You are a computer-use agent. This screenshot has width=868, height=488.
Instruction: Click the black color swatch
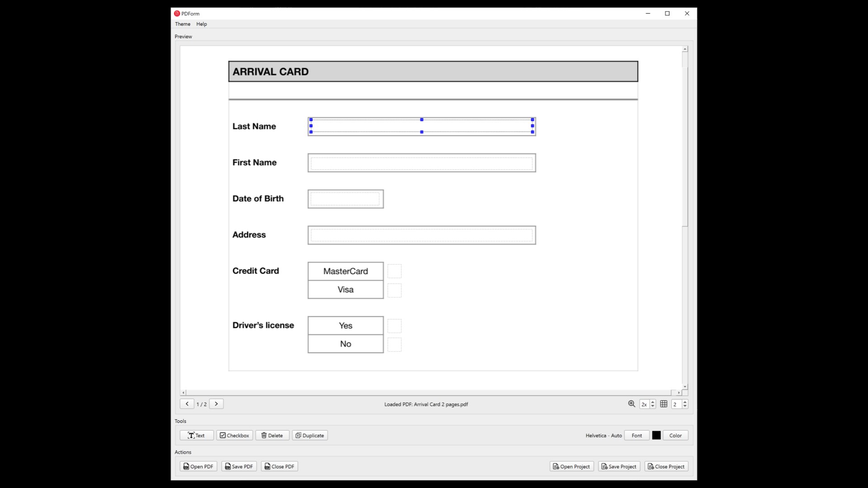click(656, 435)
